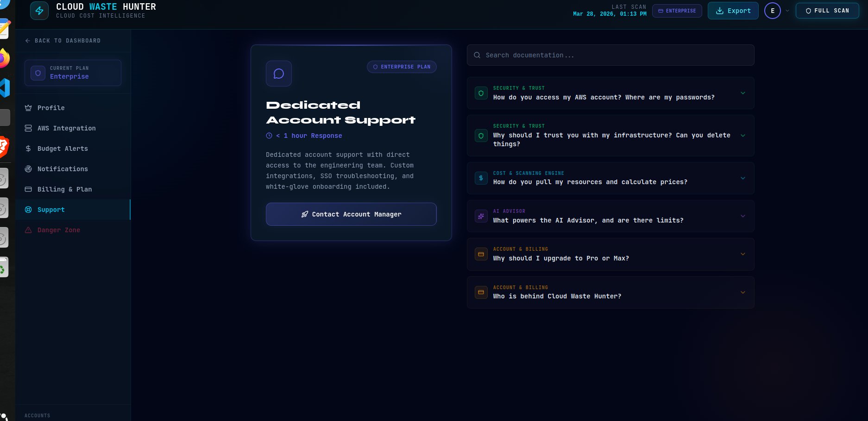Click the magnifier icon in documentation search
This screenshot has width=868, height=421.
[477, 55]
